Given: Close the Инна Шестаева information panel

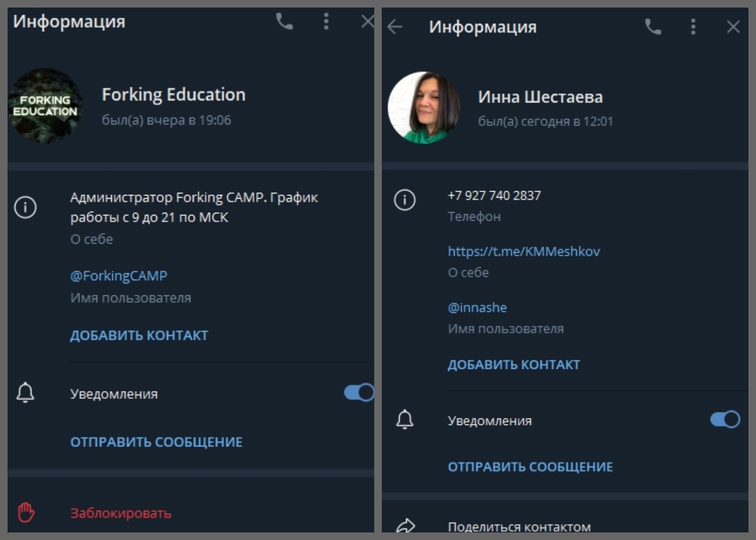Looking at the screenshot, I should coord(733,26).
